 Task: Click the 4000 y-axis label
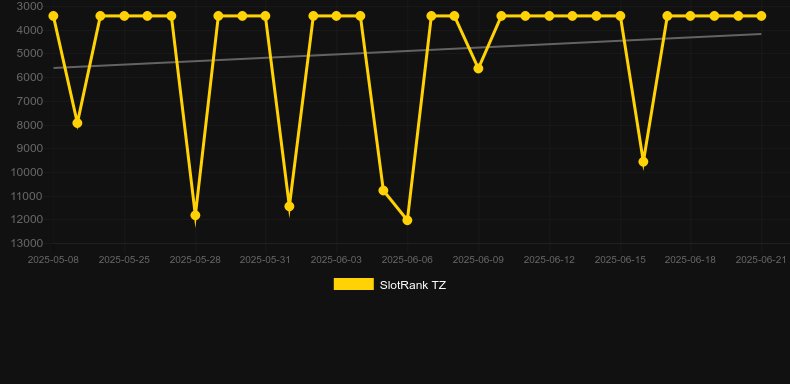[x=30, y=30]
